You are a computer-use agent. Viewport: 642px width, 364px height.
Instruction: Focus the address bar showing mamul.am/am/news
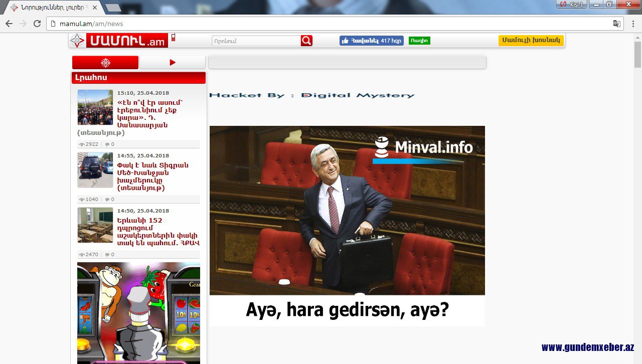click(335, 24)
